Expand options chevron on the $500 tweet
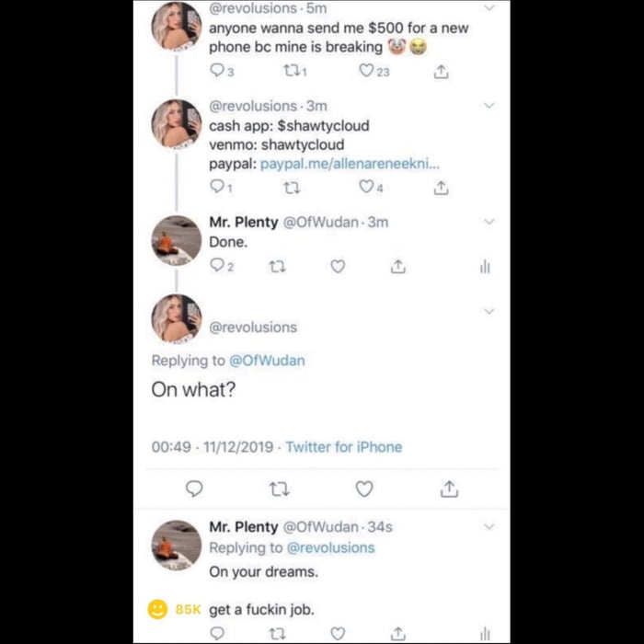 point(489,8)
